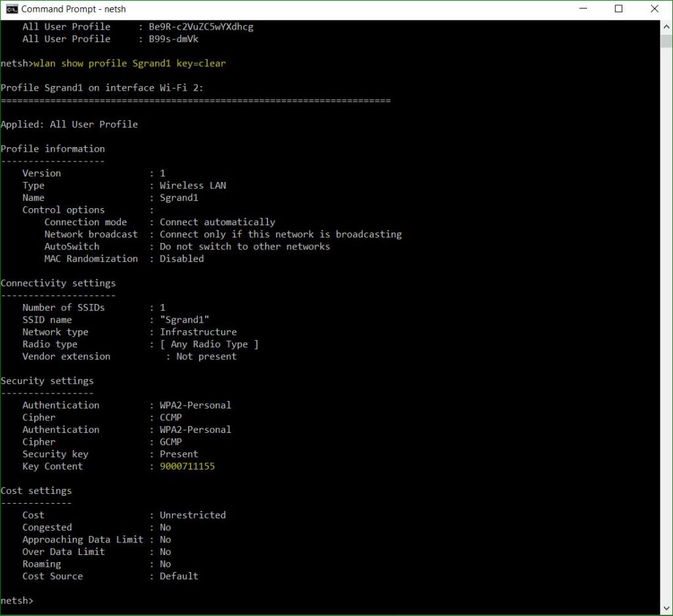
Task: Click the vertical scrollbar thumb
Action: [x=666, y=41]
